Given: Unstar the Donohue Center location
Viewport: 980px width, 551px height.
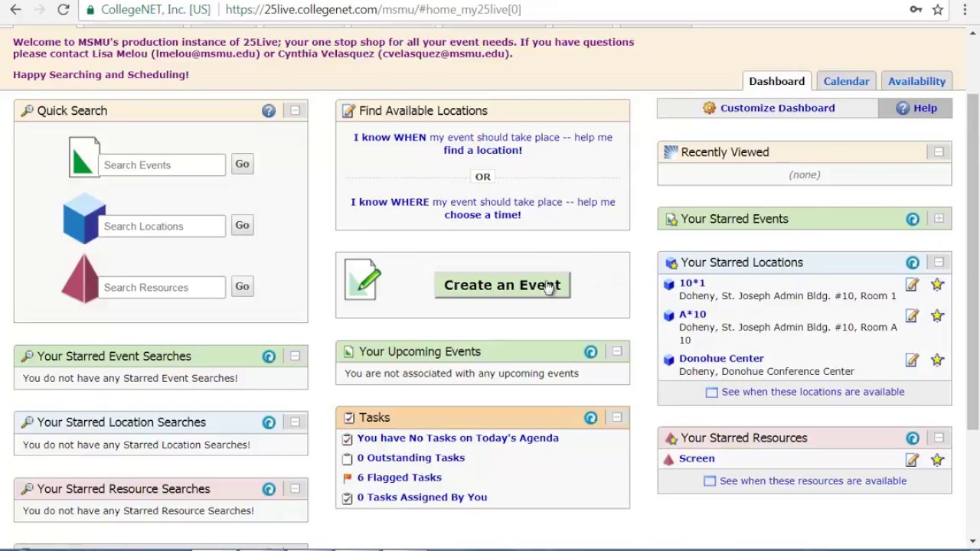Looking at the screenshot, I should [x=937, y=360].
